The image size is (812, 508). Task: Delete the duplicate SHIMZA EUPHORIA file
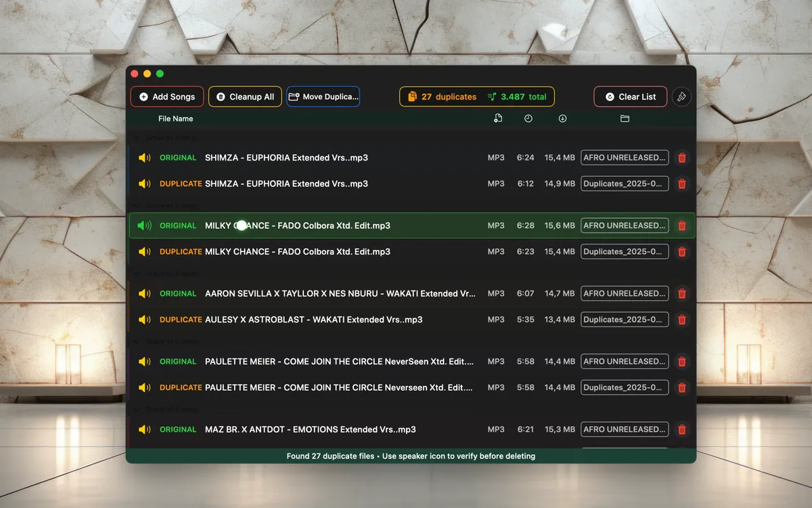[681, 184]
